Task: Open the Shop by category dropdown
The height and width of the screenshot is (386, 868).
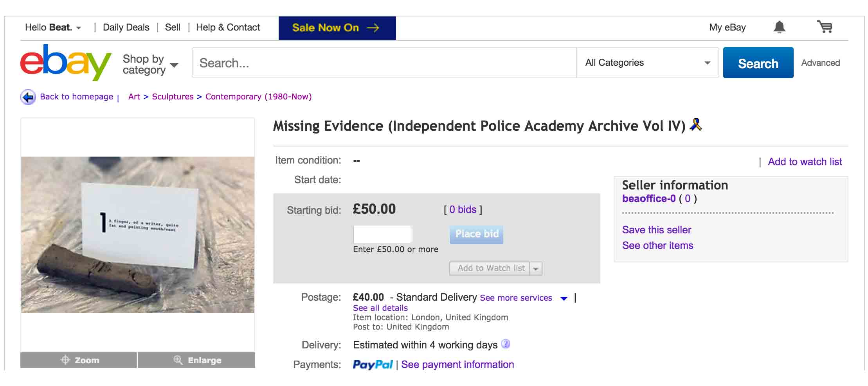Action: coord(150,65)
